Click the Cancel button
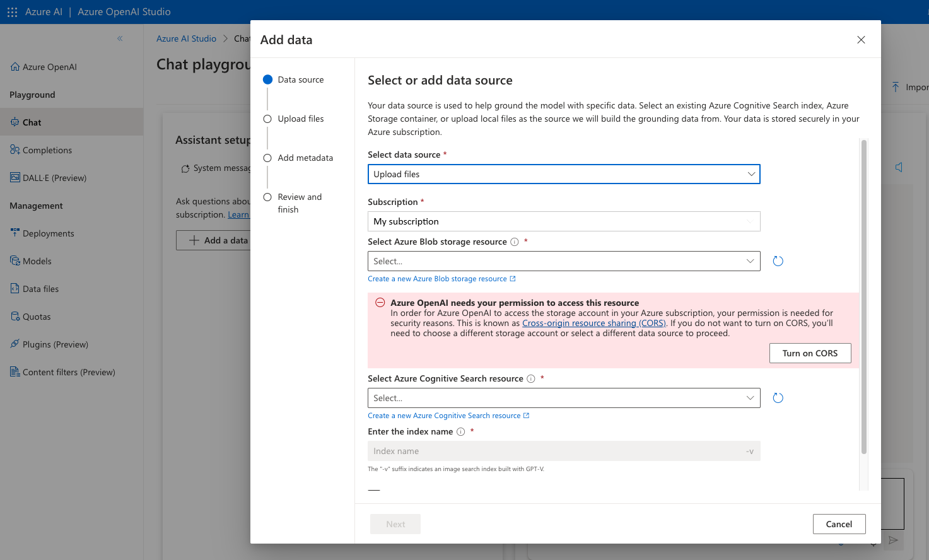The width and height of the screenshot is (929, 560). [x=839, y=524]
